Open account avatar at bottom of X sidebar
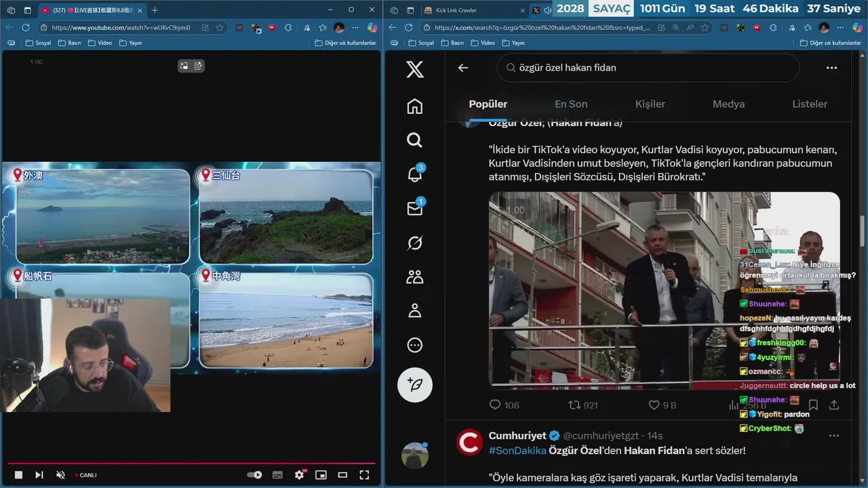This screenshot has height=488, width=868. [415, 455]
